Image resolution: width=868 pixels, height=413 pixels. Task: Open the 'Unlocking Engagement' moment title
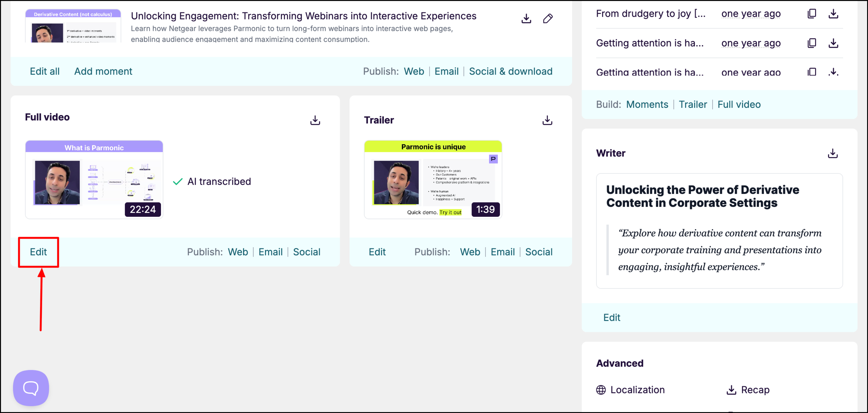303,16
